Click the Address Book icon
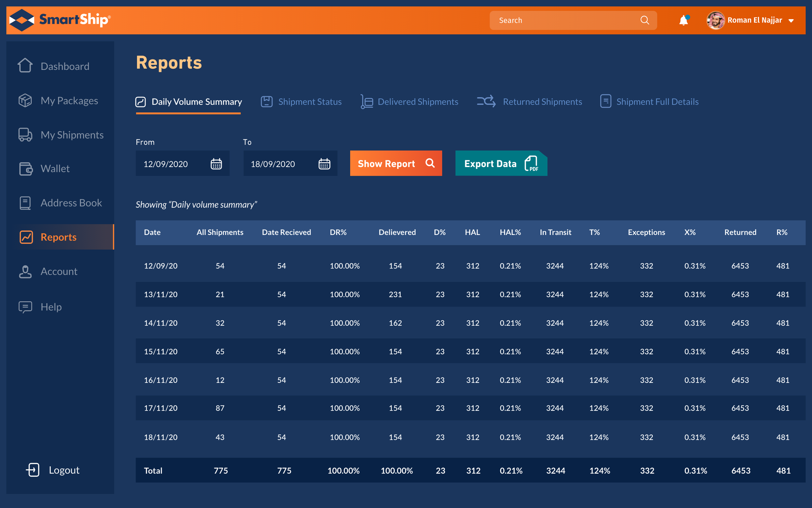 pos(25,203)
